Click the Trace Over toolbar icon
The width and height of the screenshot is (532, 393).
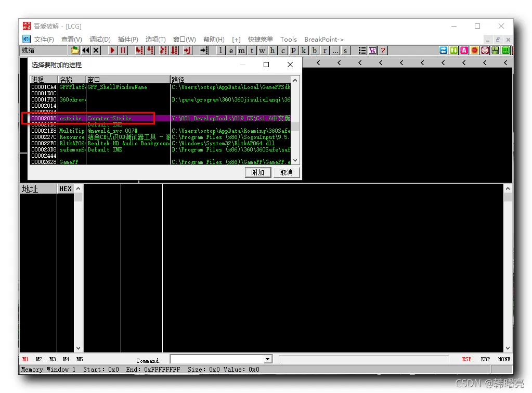click(174, 50)
